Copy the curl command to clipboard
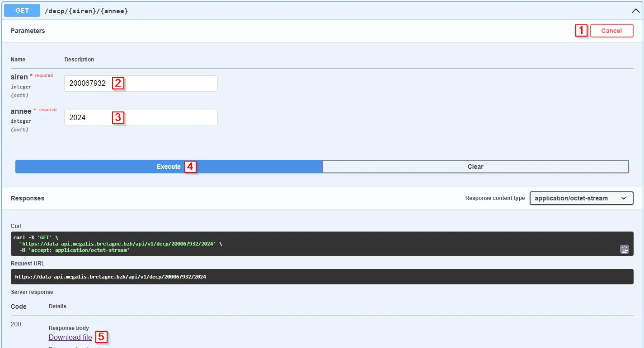Viewport: 644px width, 348px height. 625,249
